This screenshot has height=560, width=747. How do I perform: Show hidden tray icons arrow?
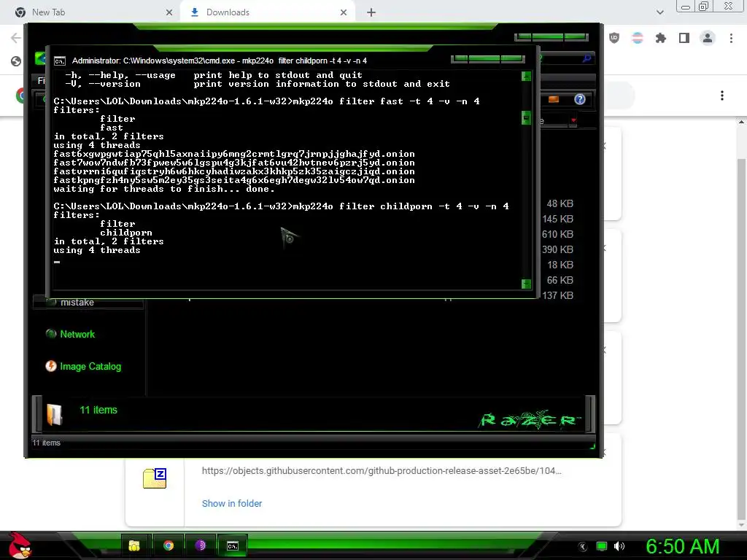coord(583,546)
